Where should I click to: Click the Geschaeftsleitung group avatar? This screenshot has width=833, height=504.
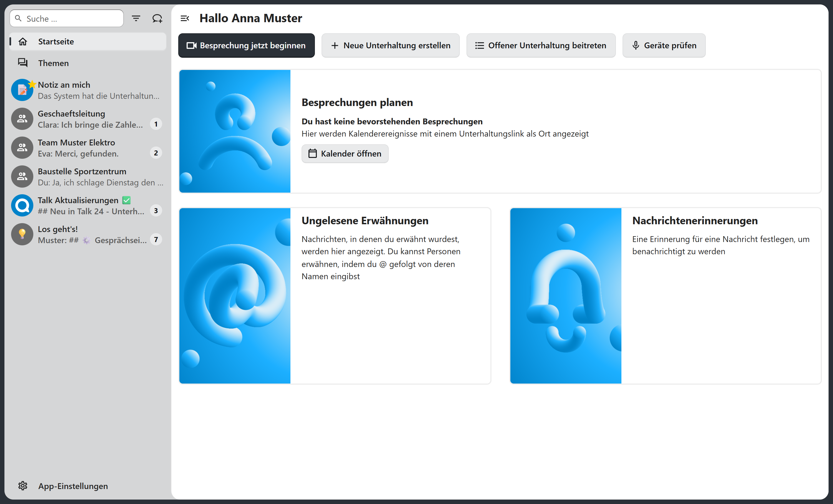22,119
